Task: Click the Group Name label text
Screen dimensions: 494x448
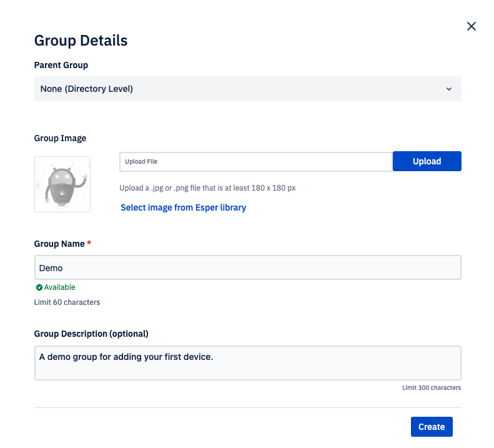Action: 59,244
